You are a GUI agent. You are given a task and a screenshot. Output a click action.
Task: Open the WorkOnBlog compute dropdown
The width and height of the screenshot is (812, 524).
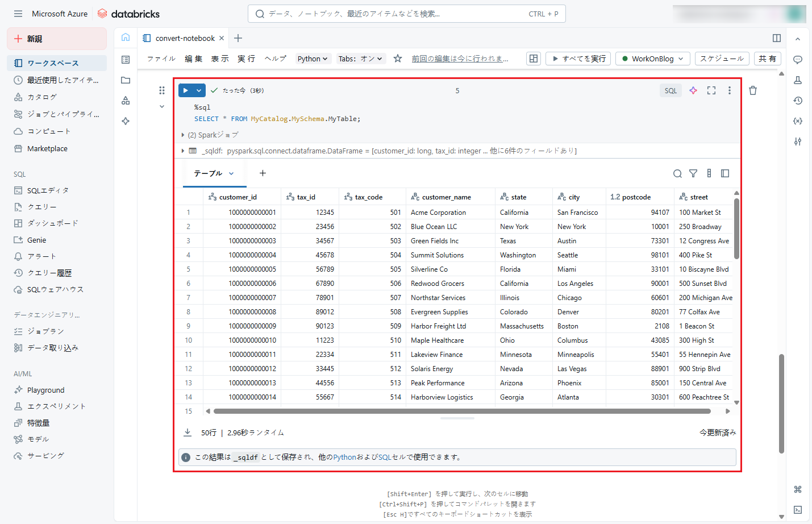(652, 59)
